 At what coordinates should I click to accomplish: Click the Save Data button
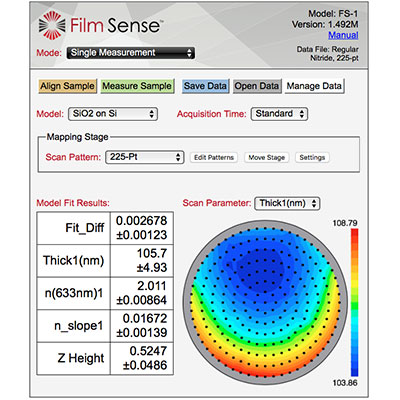pyautogui.click(x=205, y=86)
